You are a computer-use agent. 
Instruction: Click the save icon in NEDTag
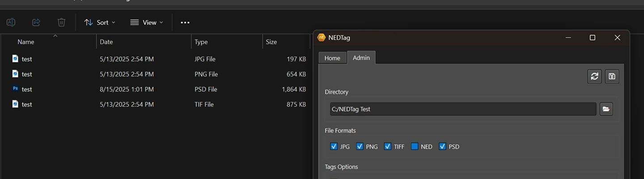[612, 77]
